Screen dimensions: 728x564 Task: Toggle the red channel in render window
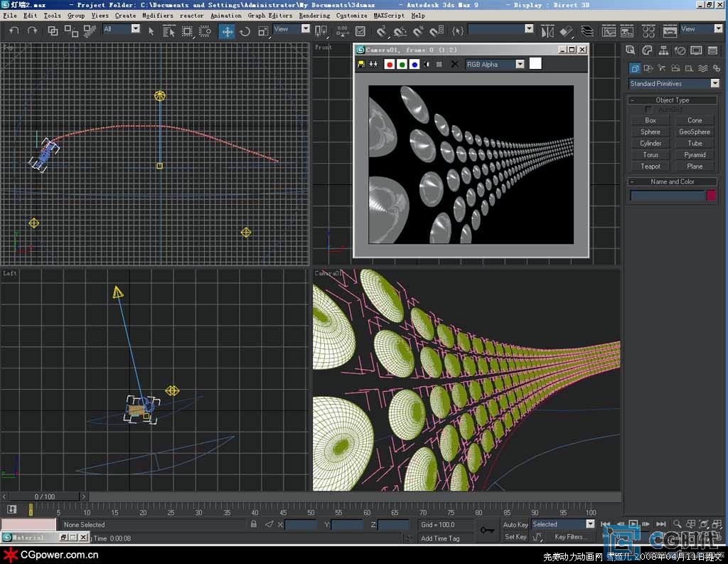[390, 65]
